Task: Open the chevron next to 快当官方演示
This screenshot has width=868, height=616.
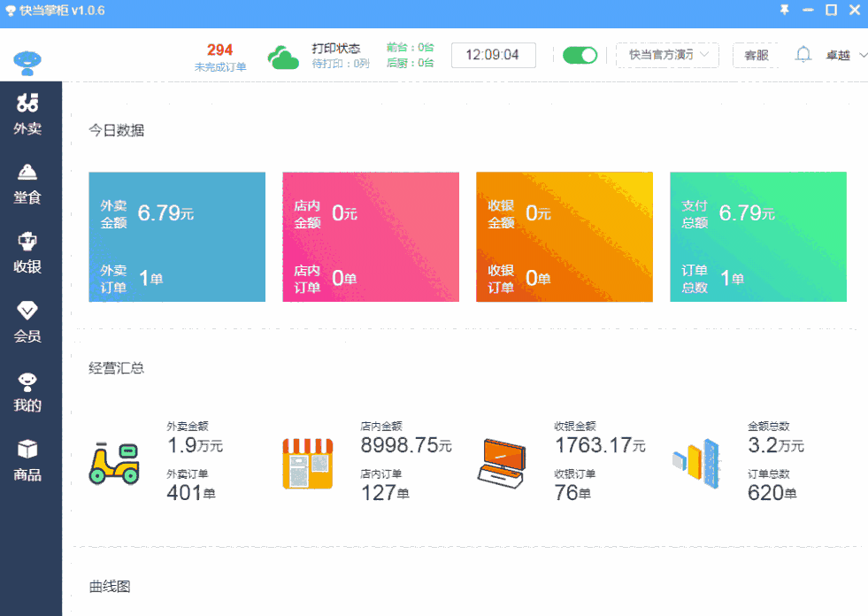Action: pyautogui.click(x=705, y=55)
